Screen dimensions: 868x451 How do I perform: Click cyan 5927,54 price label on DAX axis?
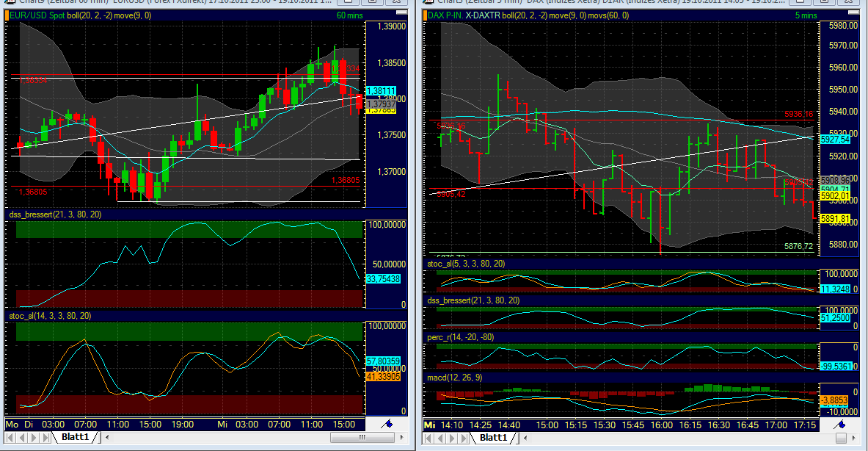[x=835, y=139]
